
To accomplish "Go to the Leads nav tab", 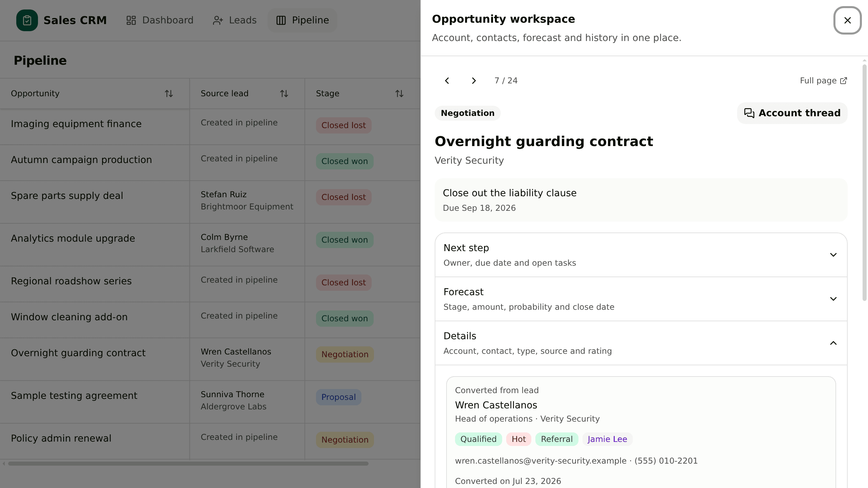I will click(235, 20).
